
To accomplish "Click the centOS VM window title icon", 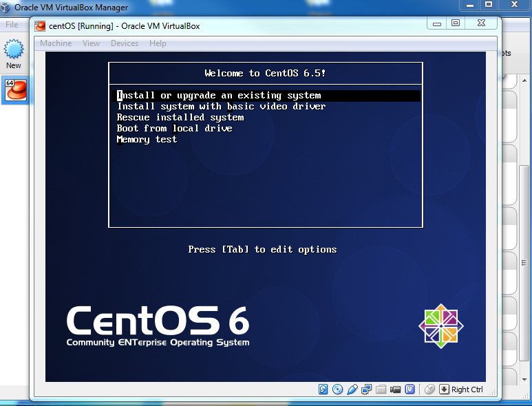I will tap(40, 26).
